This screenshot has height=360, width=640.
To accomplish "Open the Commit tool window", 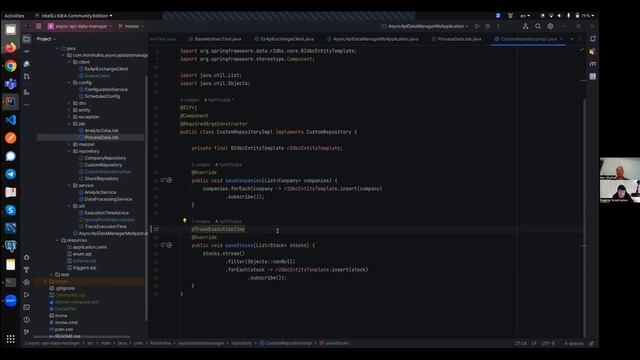I will coord(27,51).
